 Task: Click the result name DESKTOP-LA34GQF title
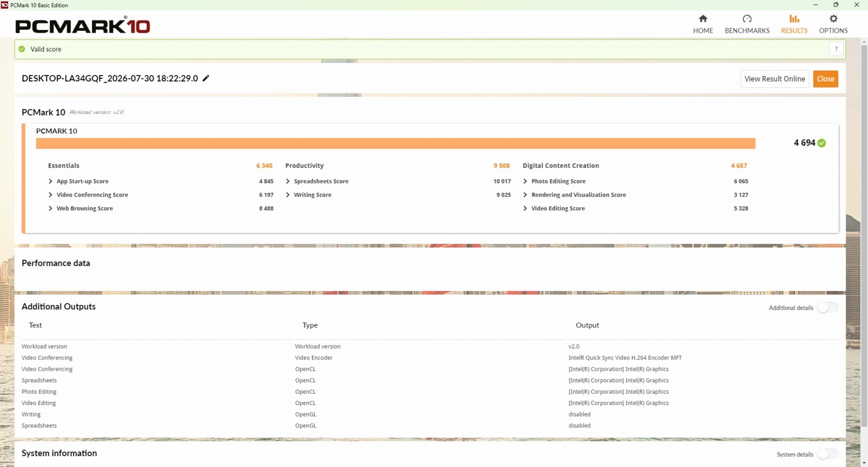tap(110, 78)
